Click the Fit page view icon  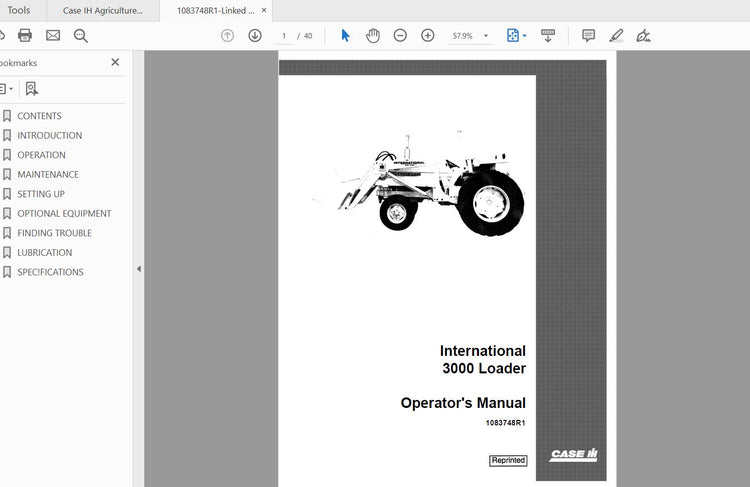pos(512,35)
